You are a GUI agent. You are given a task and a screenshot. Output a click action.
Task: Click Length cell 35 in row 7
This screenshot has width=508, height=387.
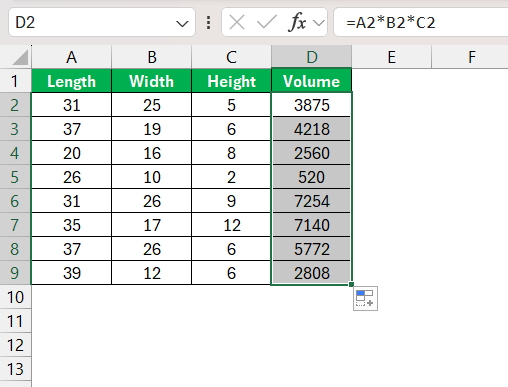(x=71, y=225)
